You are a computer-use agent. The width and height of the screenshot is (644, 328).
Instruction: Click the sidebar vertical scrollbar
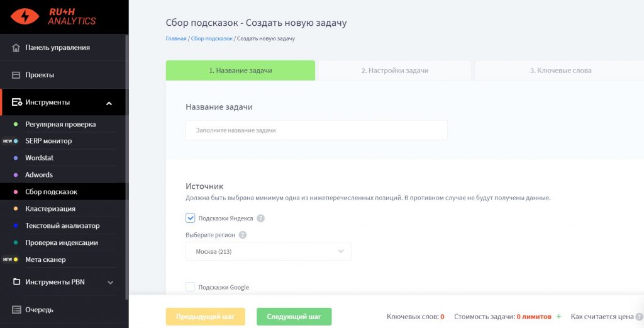point(127,166)
